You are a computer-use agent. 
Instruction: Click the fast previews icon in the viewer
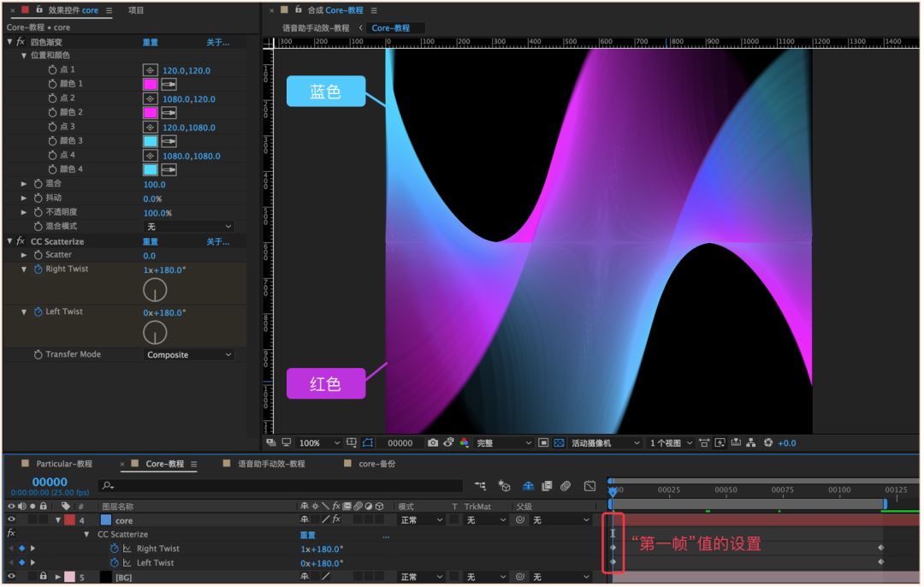pos(720,443)
